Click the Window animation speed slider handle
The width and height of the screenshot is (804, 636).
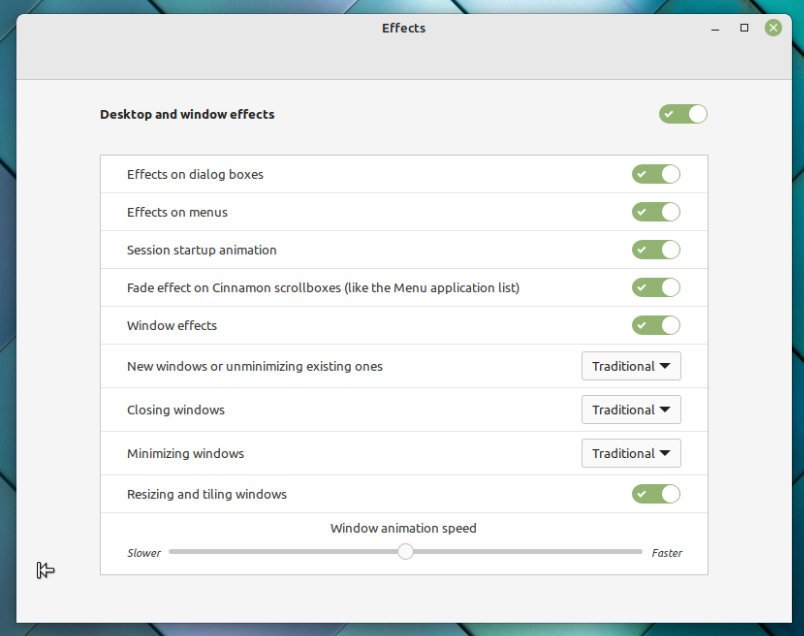tap(405, 551)
